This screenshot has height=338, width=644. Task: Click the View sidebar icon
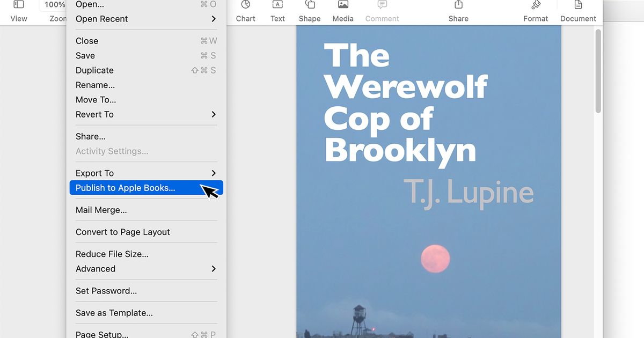click(19, 5)
